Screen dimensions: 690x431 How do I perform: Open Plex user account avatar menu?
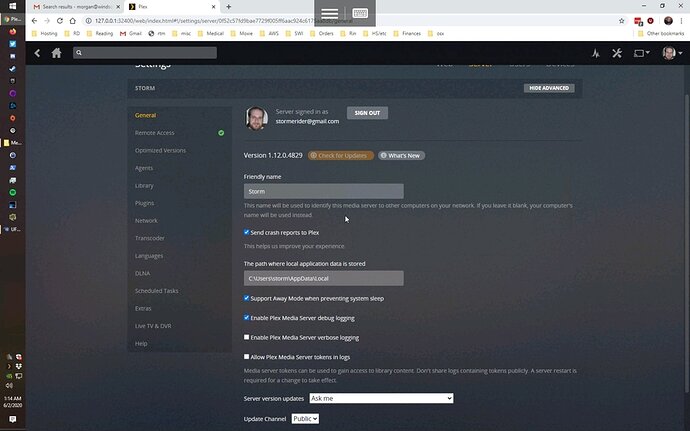[672, 53]
